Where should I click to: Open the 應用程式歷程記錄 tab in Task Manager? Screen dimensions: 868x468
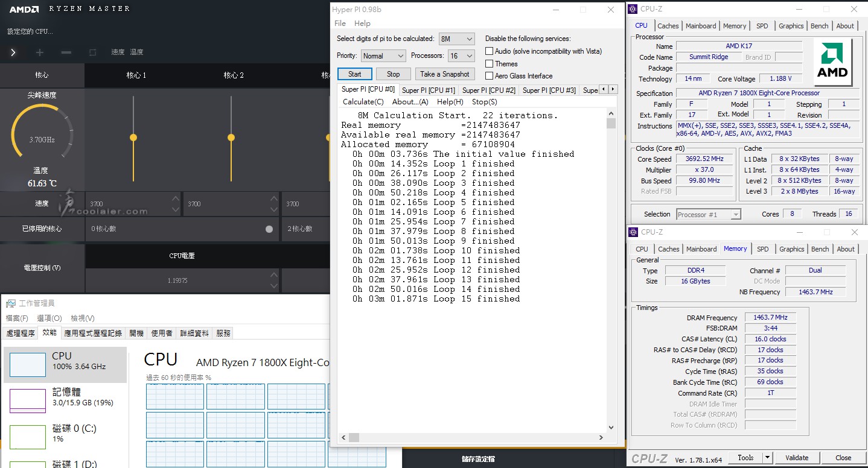(x=93, y=333)
